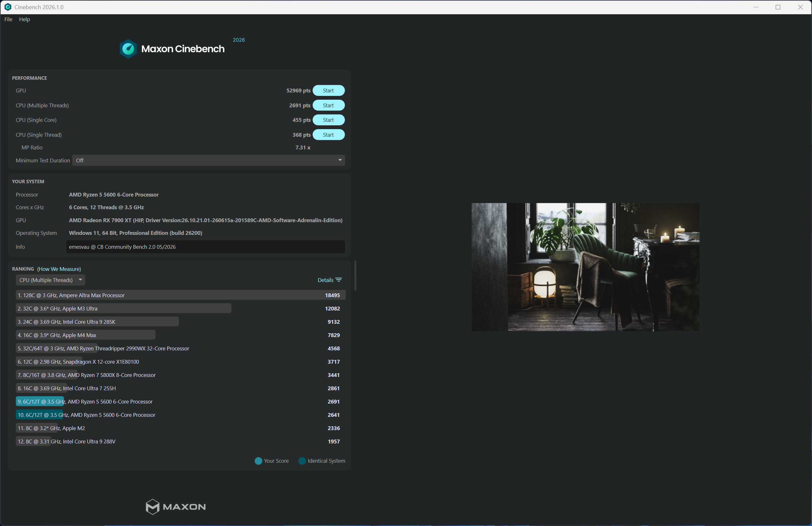This screenshot has height=526, width=812.
Task: Edit the Info text field
Action: (205, 247)
